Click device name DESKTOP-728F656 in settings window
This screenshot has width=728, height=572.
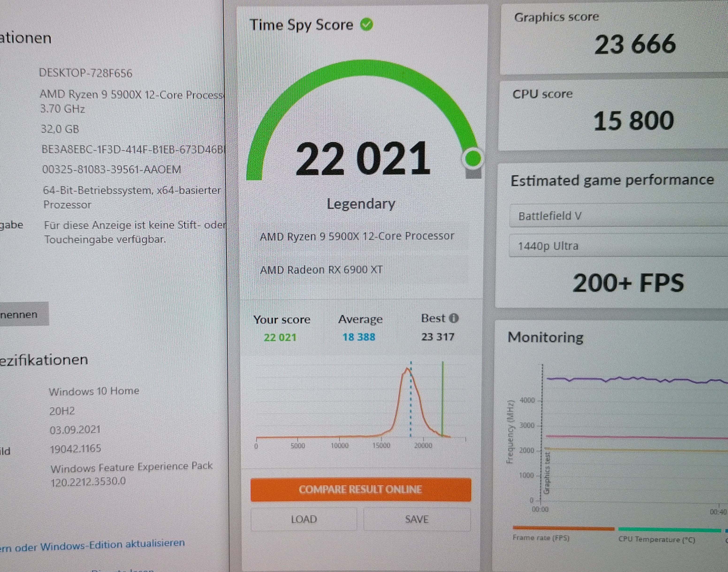click(x=86, y=73)
